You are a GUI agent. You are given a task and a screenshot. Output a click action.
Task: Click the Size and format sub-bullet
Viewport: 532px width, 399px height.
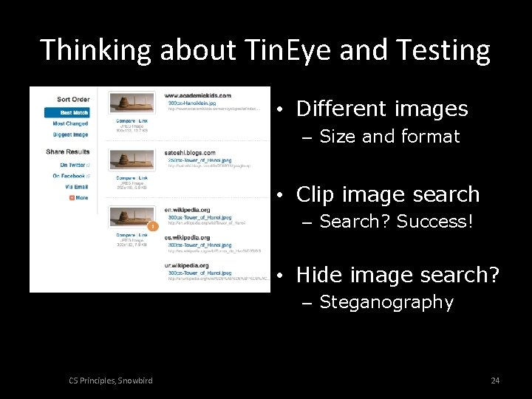point(389,137)
